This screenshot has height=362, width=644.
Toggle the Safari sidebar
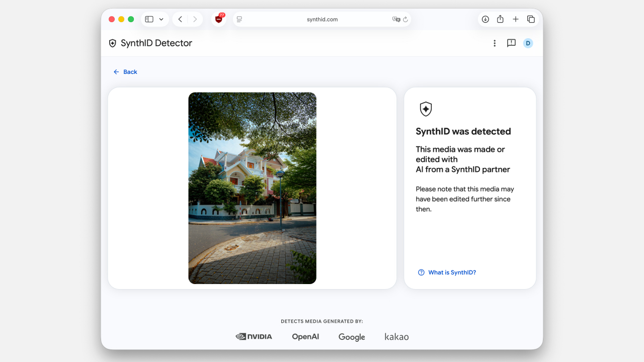[149, 19]
